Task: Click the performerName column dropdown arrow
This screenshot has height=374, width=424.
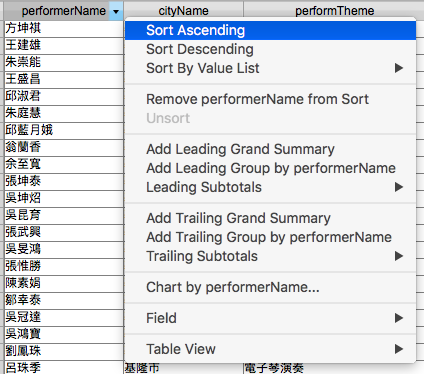Action: 116,11
